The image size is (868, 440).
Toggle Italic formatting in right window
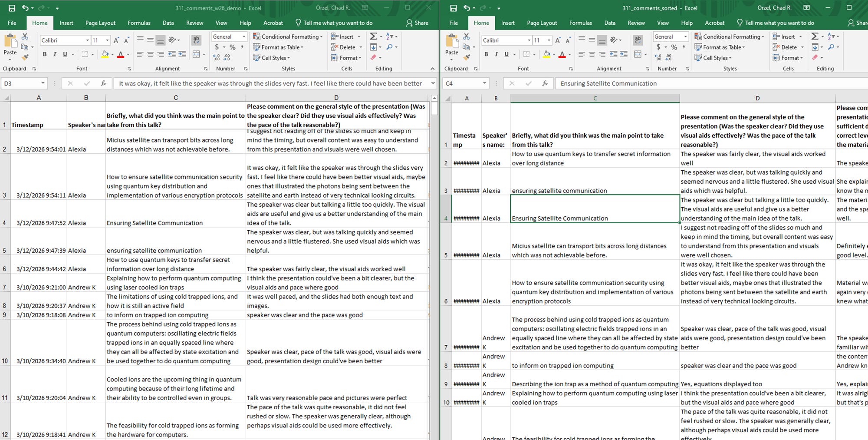[x=496, y=54]
